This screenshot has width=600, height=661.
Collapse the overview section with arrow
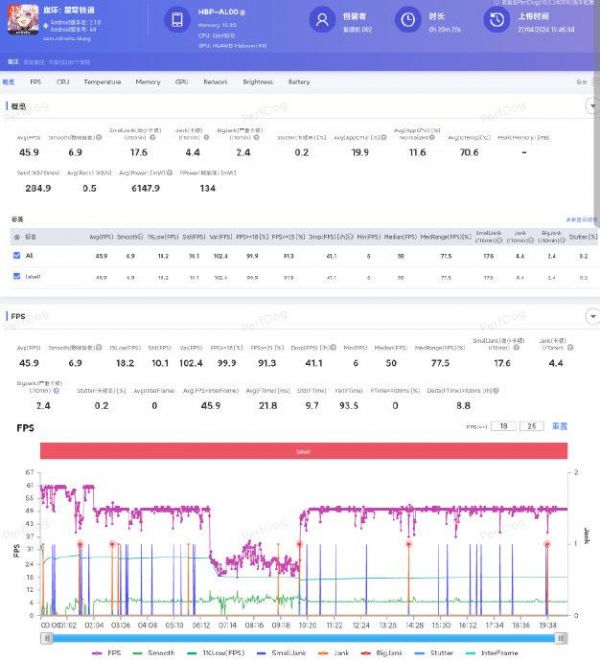click(x=591, y=105)
